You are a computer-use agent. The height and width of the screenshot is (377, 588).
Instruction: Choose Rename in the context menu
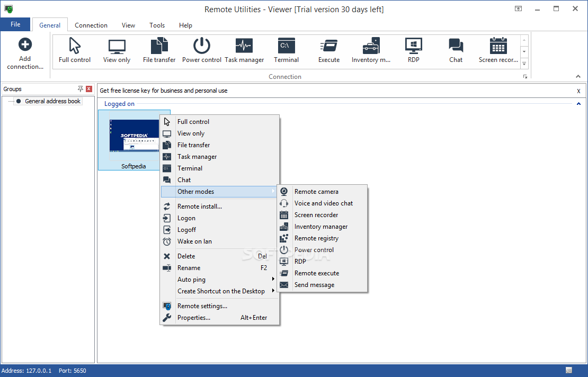(x=220, y=268)
